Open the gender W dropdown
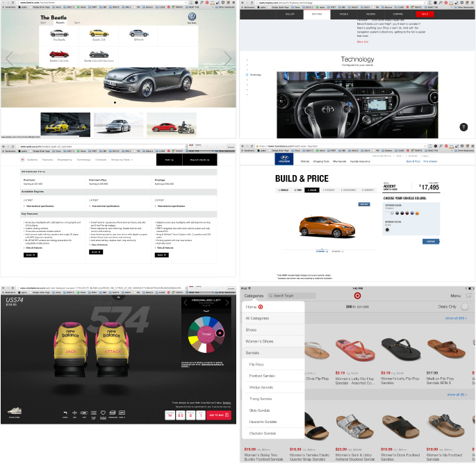This screenshot has width=476, height=471. [170, 415]
